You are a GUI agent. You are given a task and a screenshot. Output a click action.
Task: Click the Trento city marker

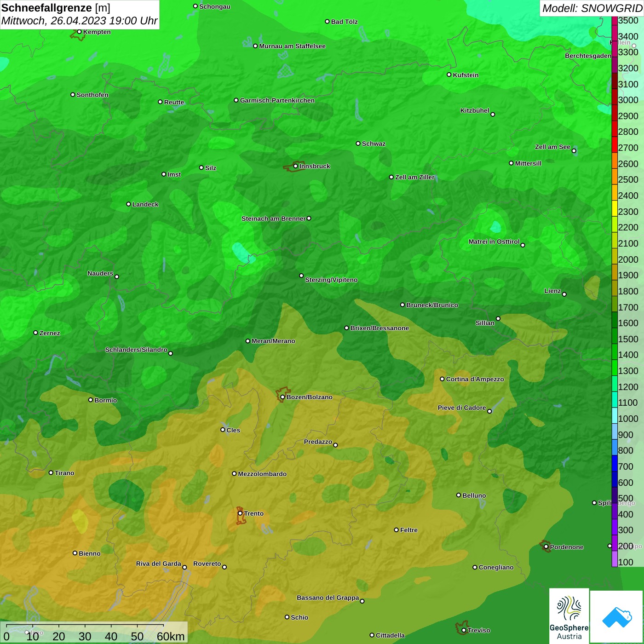pos(240,513)
